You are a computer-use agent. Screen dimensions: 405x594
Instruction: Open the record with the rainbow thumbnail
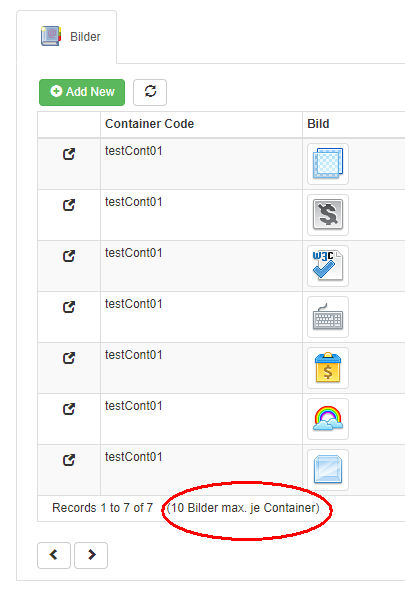pyautogui.click(x=69, y=409)
